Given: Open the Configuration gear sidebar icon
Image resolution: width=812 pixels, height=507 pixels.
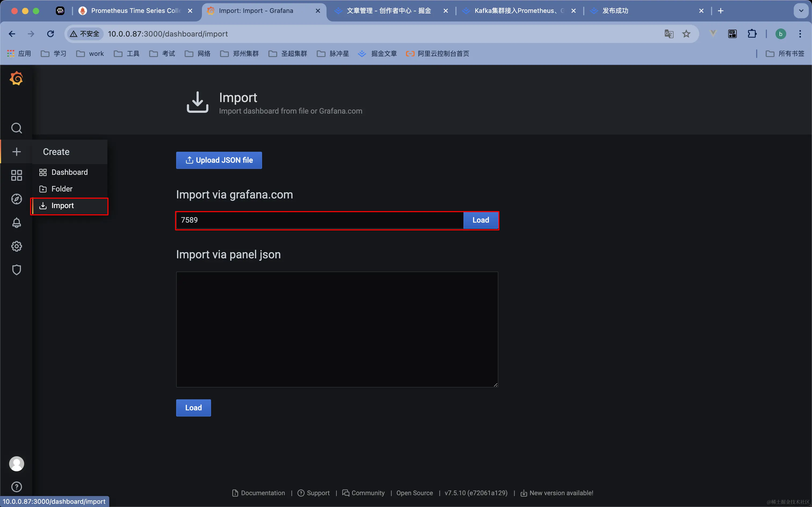Looking at the screenshot, I should tap(16, 246).
